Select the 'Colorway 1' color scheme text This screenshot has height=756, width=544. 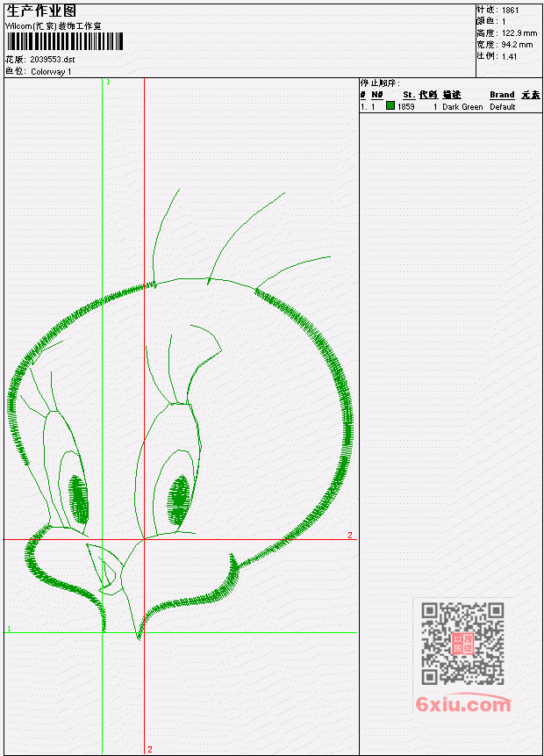[51, 72]
